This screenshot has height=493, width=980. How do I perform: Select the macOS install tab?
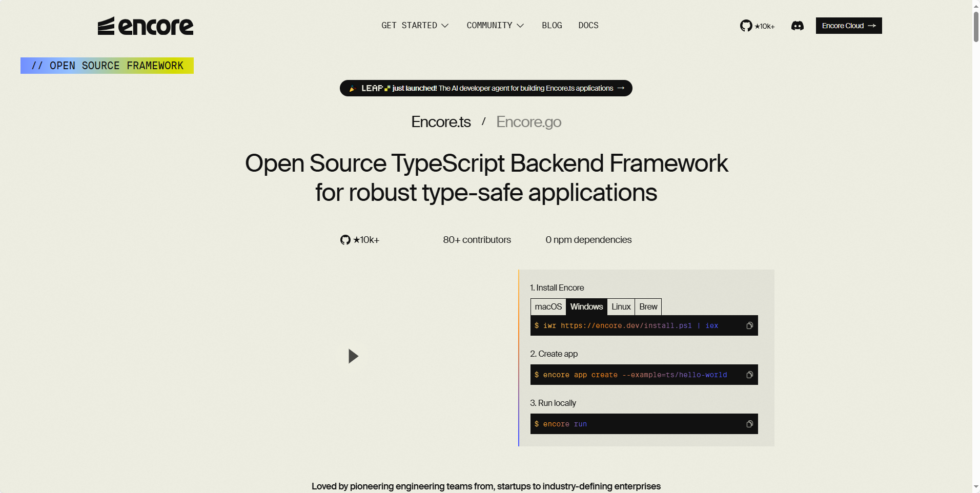(548, 307)
